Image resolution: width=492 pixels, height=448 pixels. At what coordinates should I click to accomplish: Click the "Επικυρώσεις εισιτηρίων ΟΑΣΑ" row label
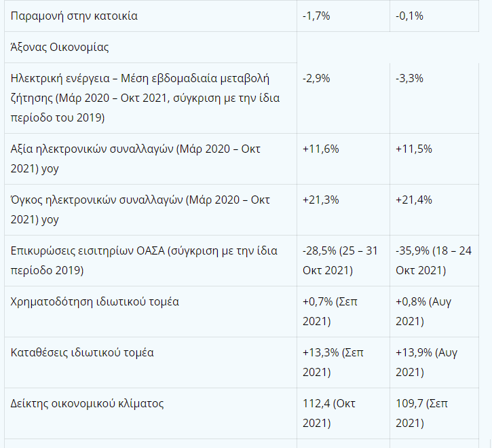tap(144, 260)
